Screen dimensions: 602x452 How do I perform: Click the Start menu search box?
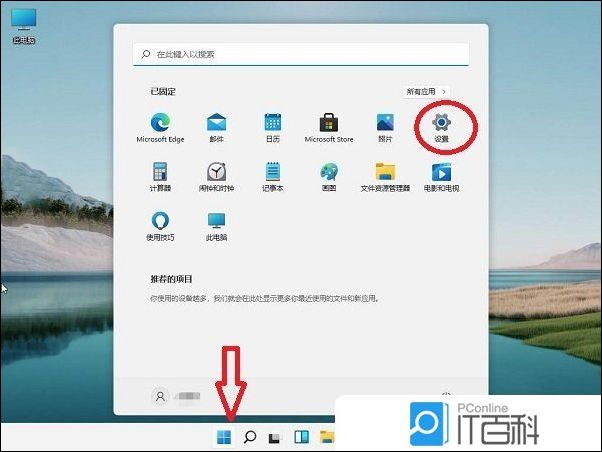(x=300, y=54)
